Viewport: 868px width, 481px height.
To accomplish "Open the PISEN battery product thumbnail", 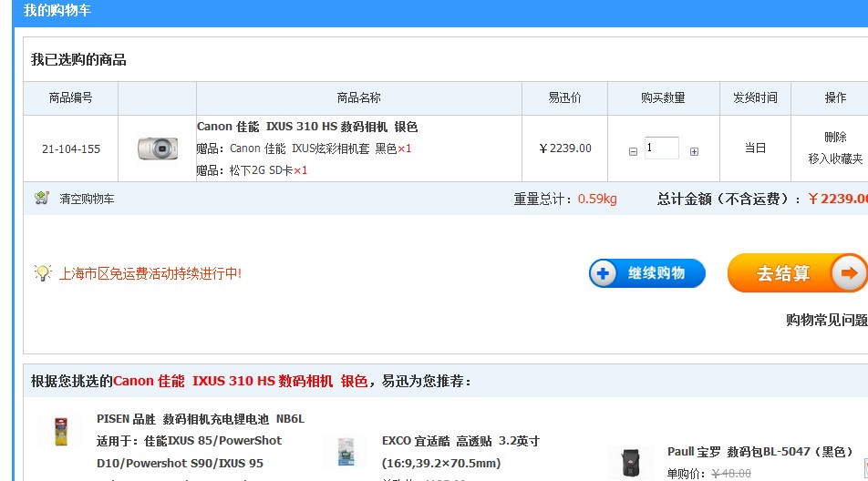I will (x=61, y=432).
